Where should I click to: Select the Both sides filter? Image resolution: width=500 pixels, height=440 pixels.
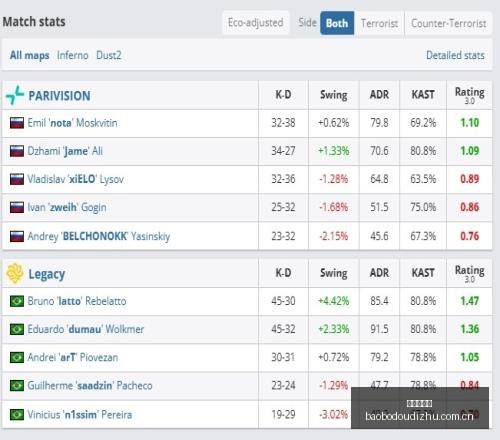click(337, 23)
